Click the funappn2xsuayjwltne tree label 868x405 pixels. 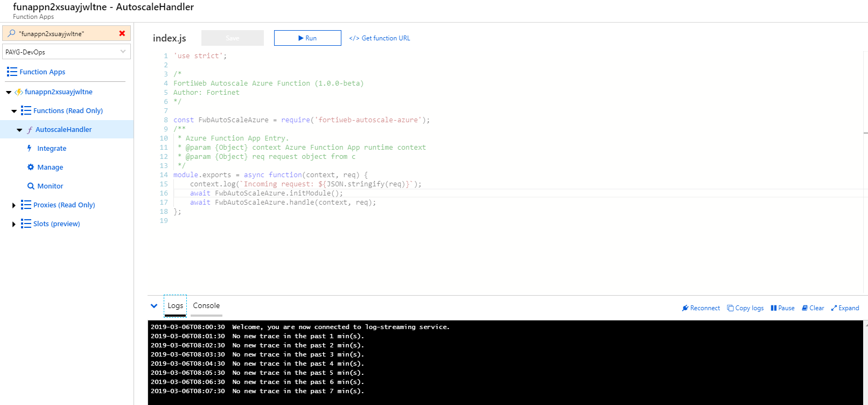pyautogui.click(x=59, y=92)
